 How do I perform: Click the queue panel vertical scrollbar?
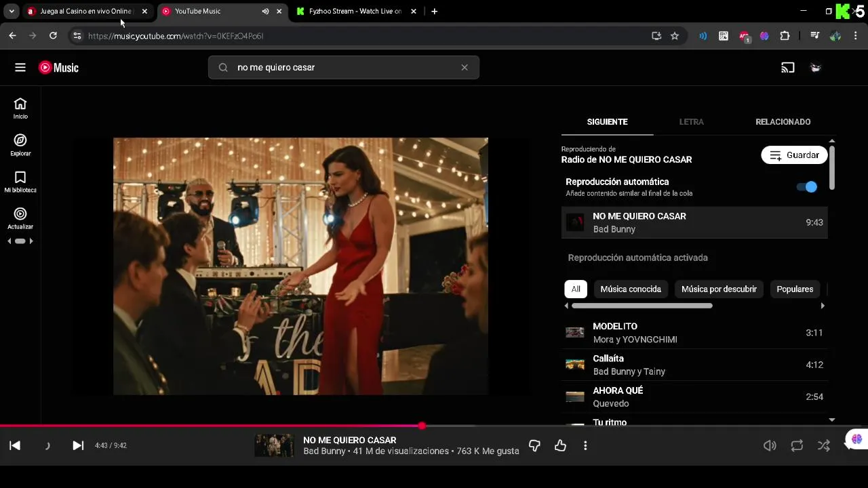832,167
